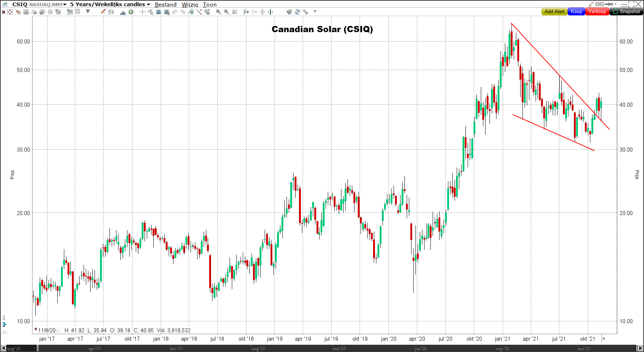Click the fit chart to window icon

pyautogui.click(x=235, y=12)
